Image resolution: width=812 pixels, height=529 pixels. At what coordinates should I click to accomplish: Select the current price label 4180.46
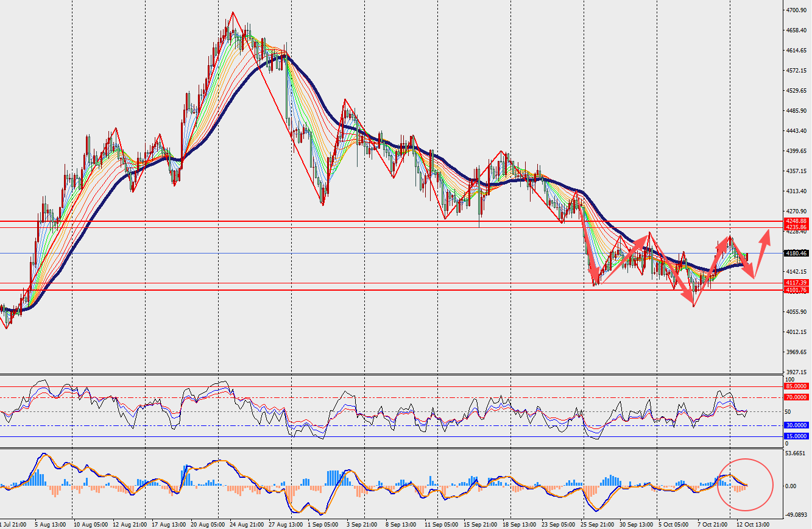(796, 253)
